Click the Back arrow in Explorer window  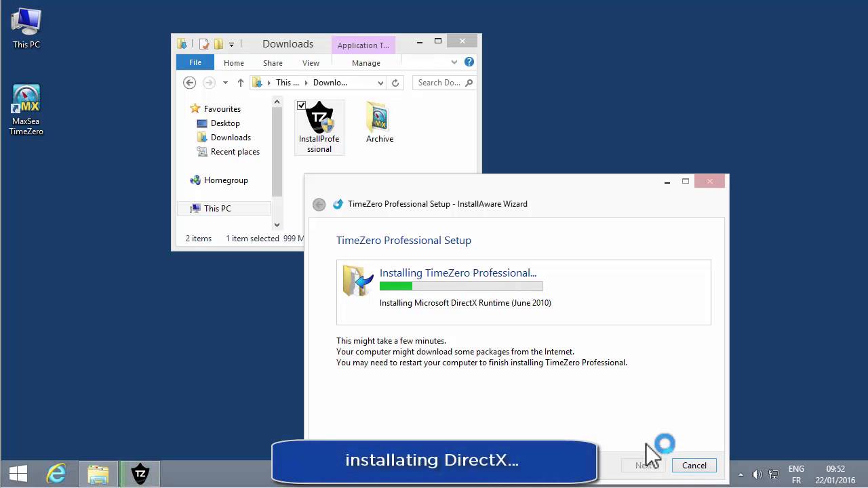point(190,83)
